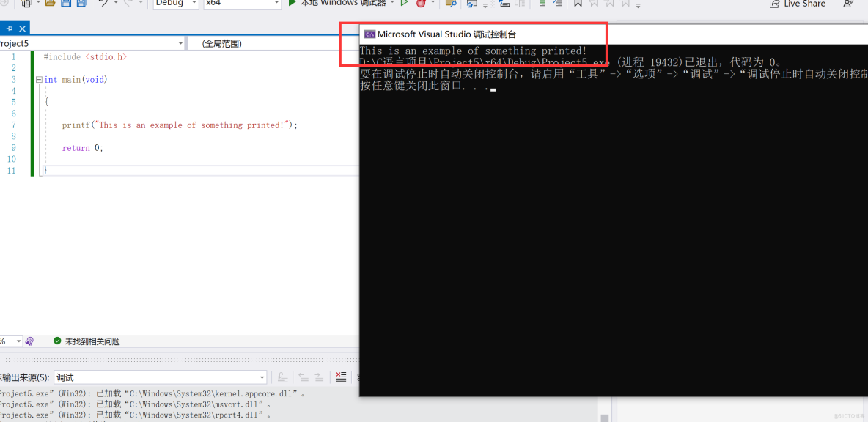Open the 全局范围 (global scope) dropdown

[273, 43]
